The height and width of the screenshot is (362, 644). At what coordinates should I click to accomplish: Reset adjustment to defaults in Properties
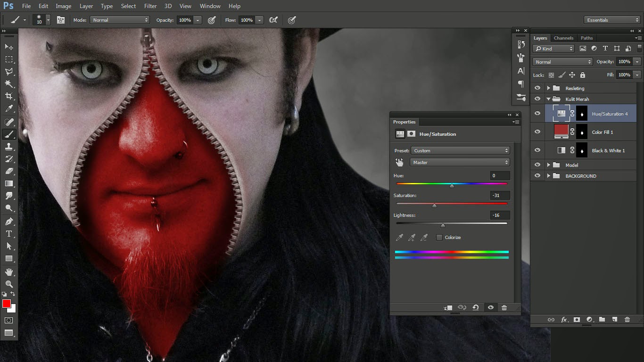(x=476, y=307)
